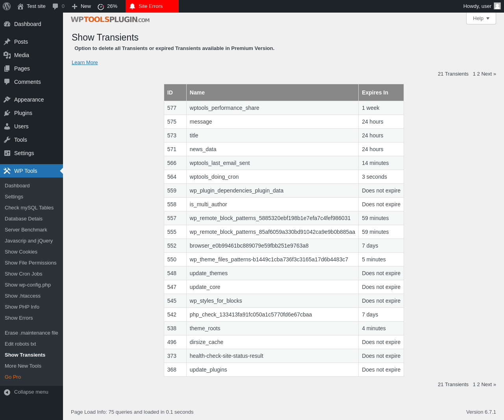The width and height of the screenshot is (504, 420).
Task: Click the performance gauge 26% icon
Action: pos(101,6)
